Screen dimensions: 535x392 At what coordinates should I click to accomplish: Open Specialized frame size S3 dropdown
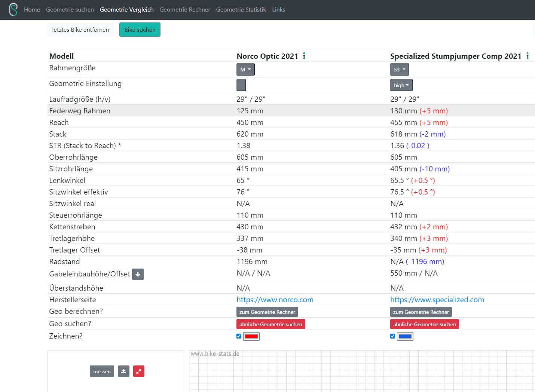(x=400, y=70)
